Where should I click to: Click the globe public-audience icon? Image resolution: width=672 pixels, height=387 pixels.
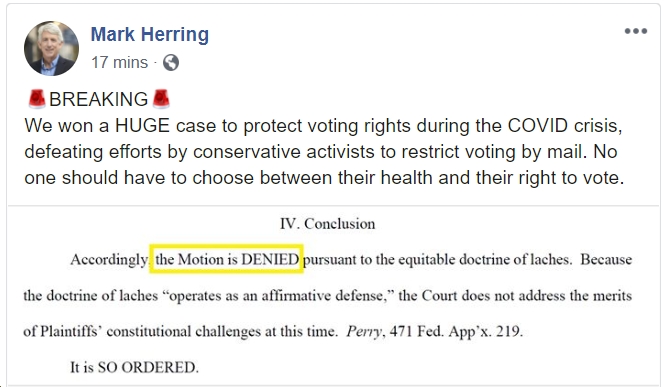click(171, 63)
